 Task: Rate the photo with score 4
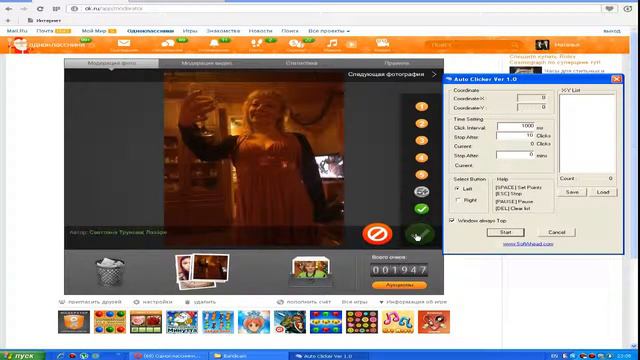421,158
